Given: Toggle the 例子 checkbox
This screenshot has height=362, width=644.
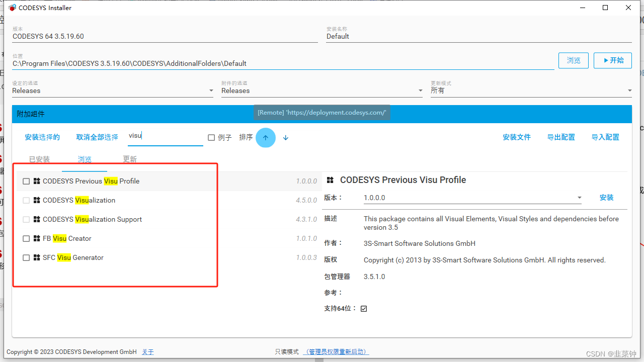Looking at the screenshot, I should point(211,137).
